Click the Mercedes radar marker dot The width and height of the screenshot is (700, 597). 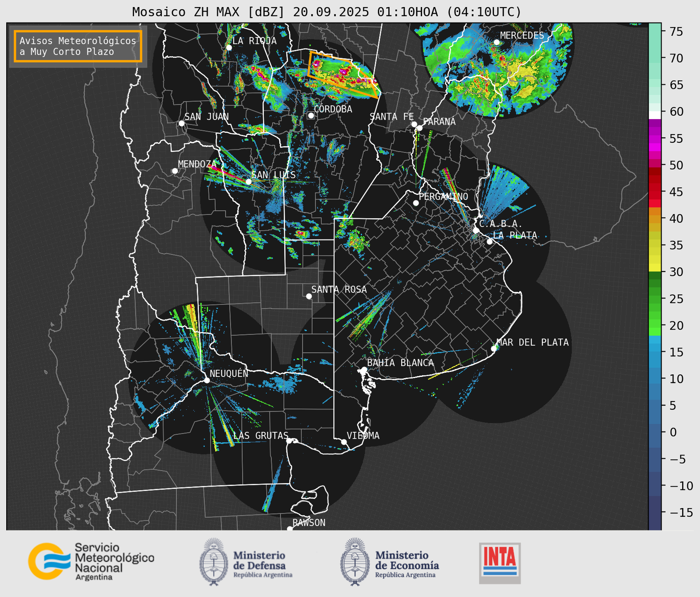tap(497, 42)
